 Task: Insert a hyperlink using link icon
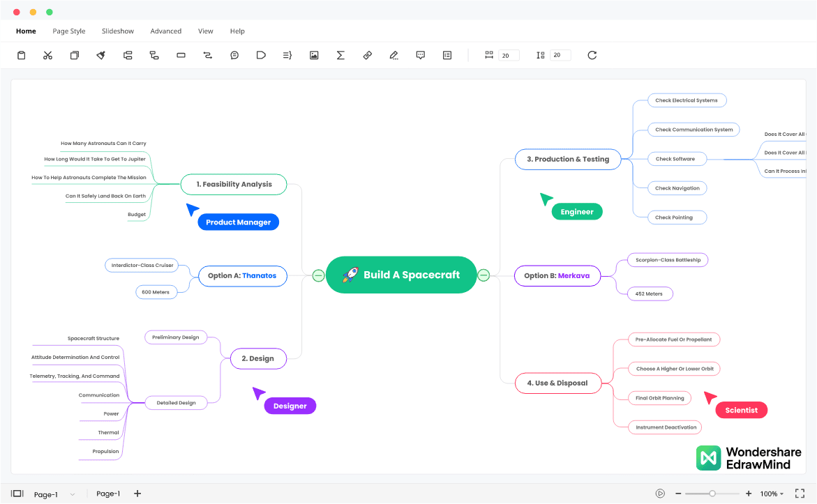(367, 55)
